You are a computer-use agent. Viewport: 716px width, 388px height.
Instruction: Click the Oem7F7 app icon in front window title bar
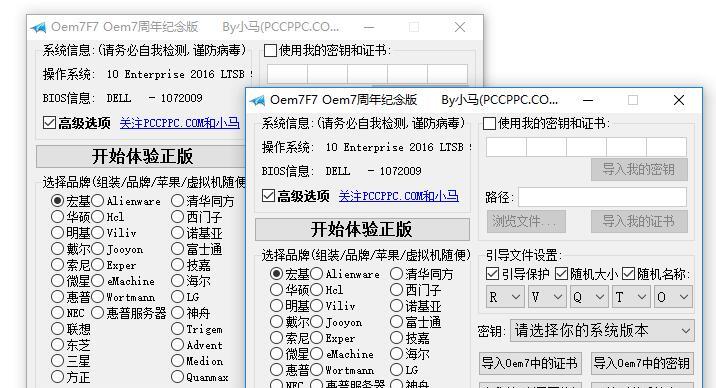pyautogui.click(x=258, y=100)
